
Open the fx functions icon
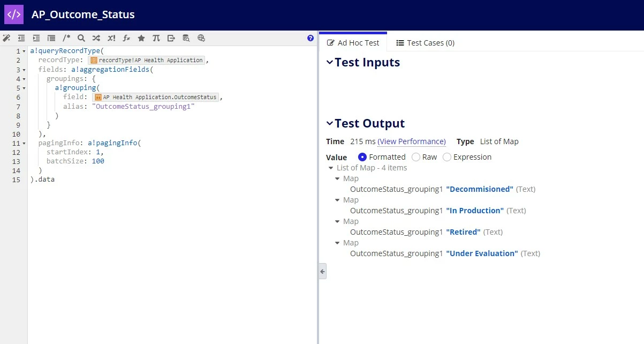click(x=126, y=38)
